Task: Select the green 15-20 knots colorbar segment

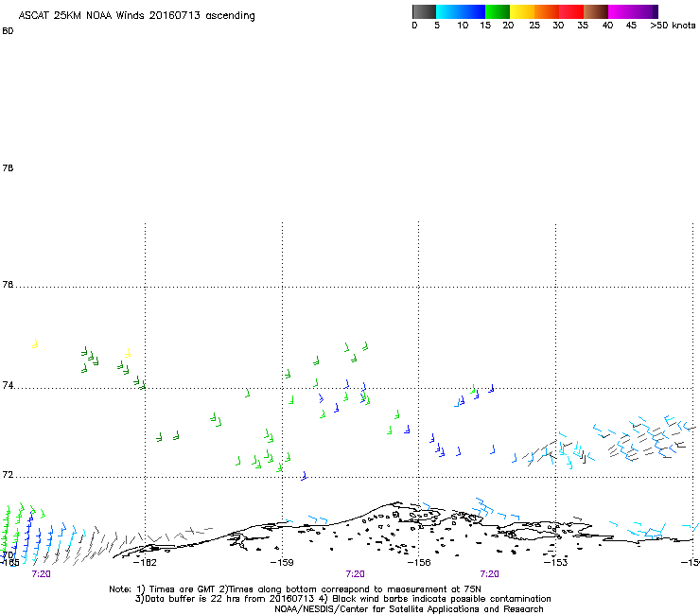Action: 498,11
